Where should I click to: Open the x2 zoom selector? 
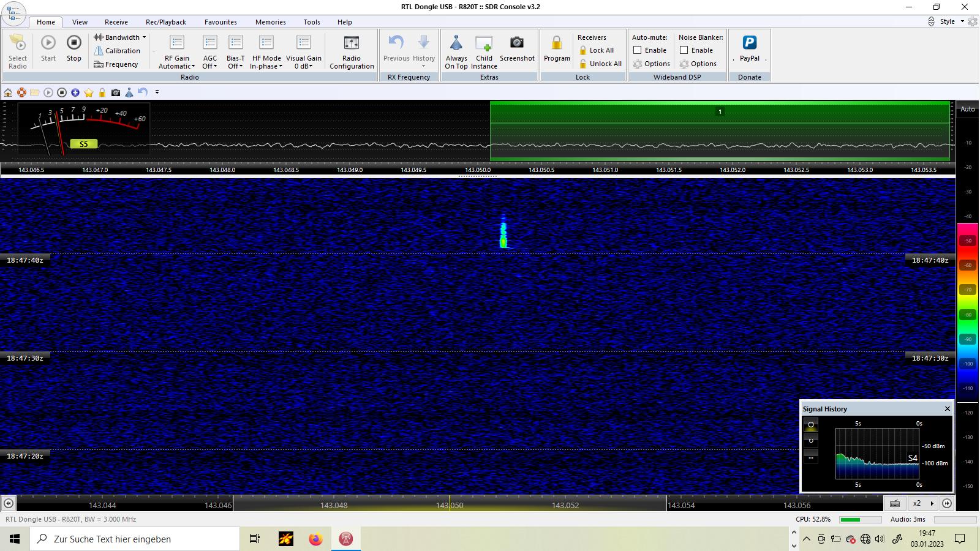922,503
